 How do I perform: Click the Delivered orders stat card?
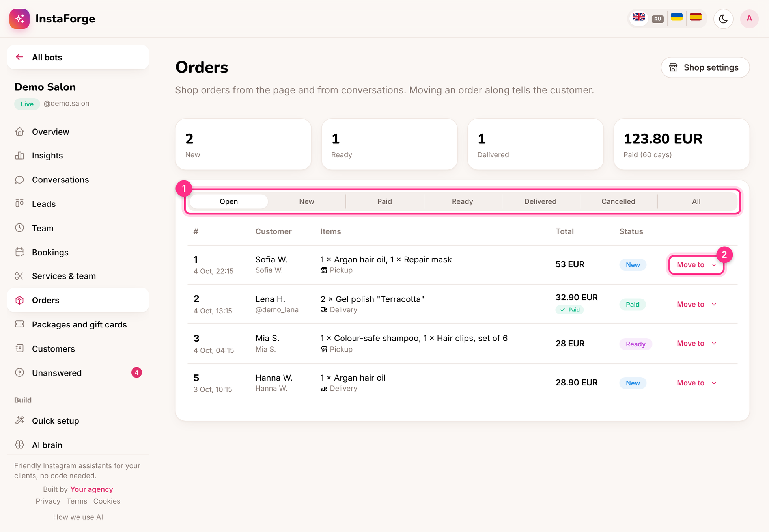pos(536,144)
